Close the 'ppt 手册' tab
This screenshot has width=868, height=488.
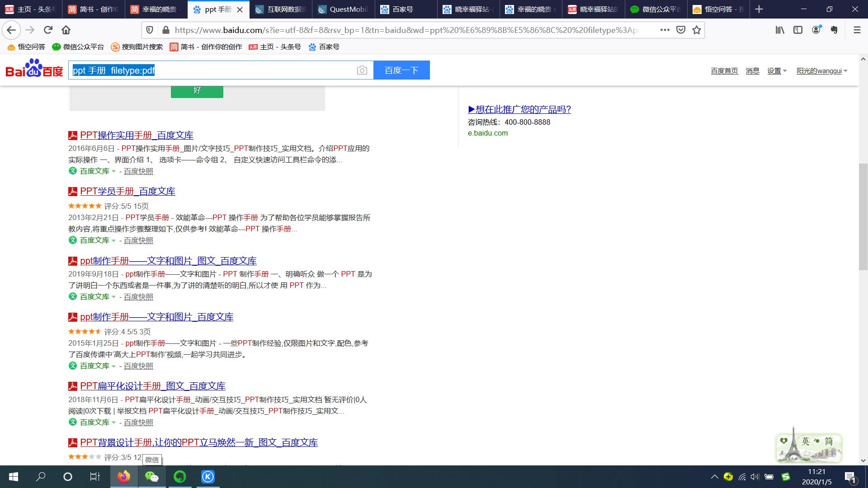click(x=240, y=9)
